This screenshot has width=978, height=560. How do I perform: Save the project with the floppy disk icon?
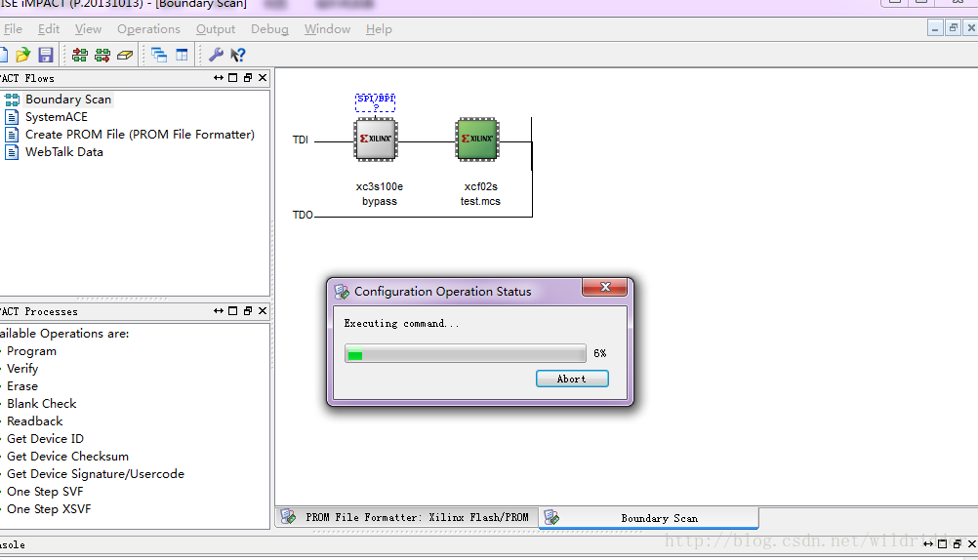pyautogui.click(x=46, y=55)
